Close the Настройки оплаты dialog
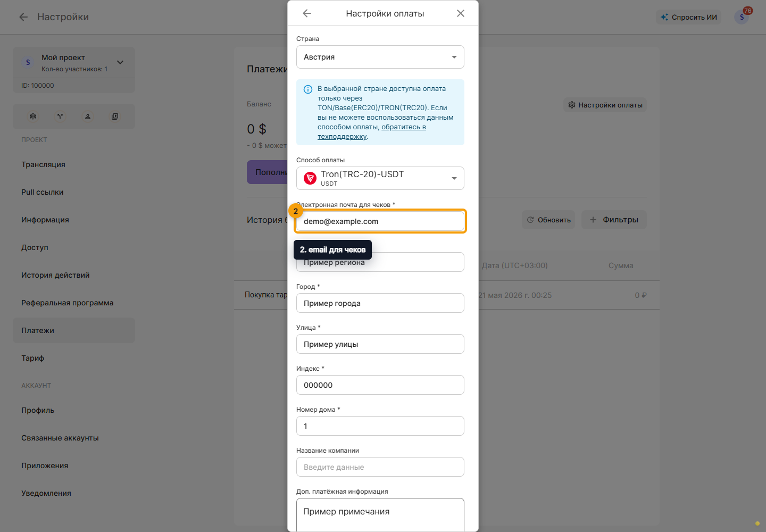 461,13
